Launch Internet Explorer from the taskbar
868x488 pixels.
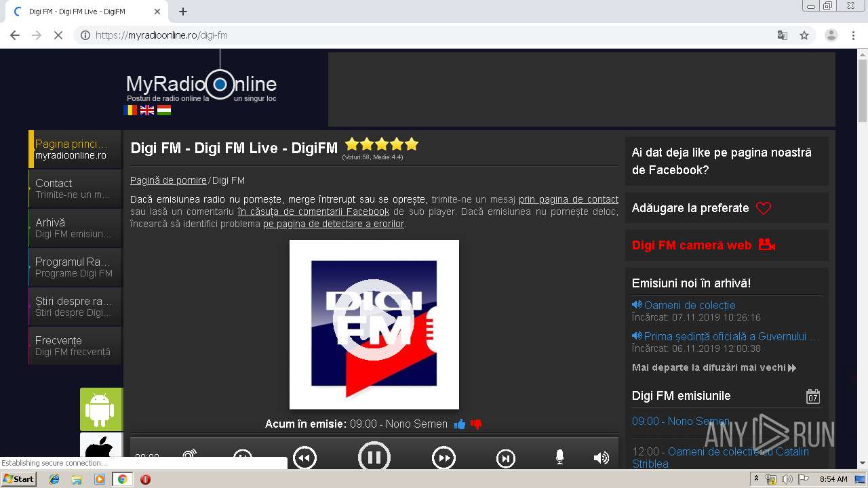click(x=54, y=479)
